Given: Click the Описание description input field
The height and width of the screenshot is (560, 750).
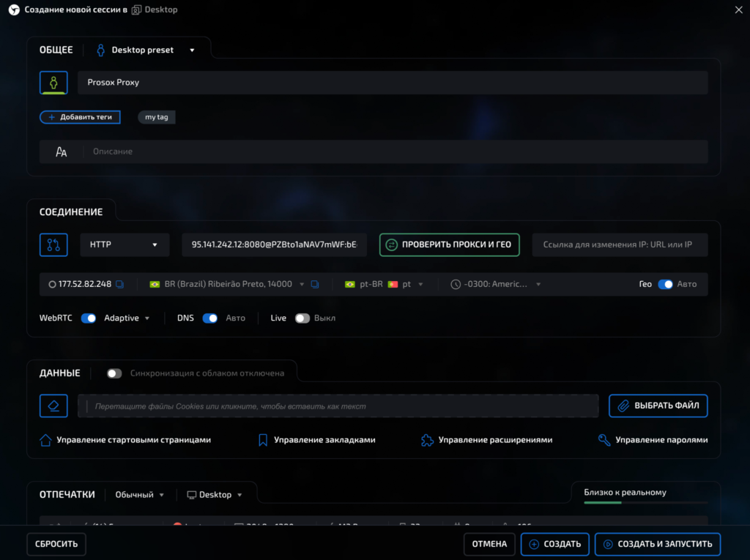Looking at the screenshot, I should pyautogui.click(x=396, y=152).
